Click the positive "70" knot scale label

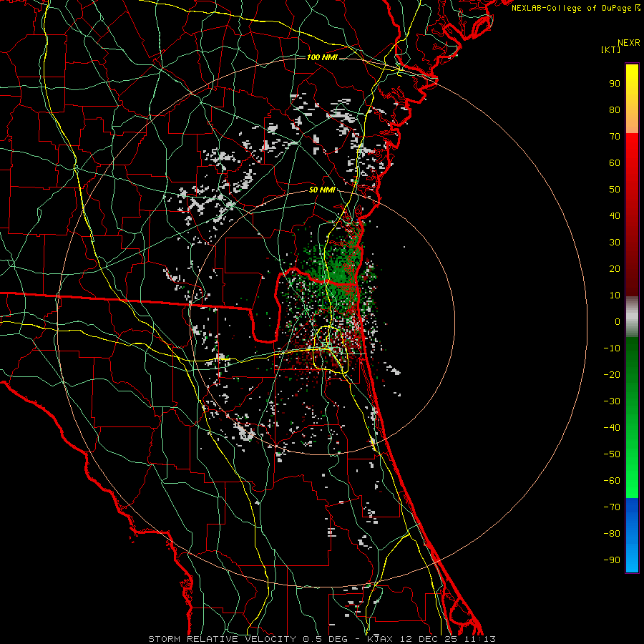click(615, 137)
